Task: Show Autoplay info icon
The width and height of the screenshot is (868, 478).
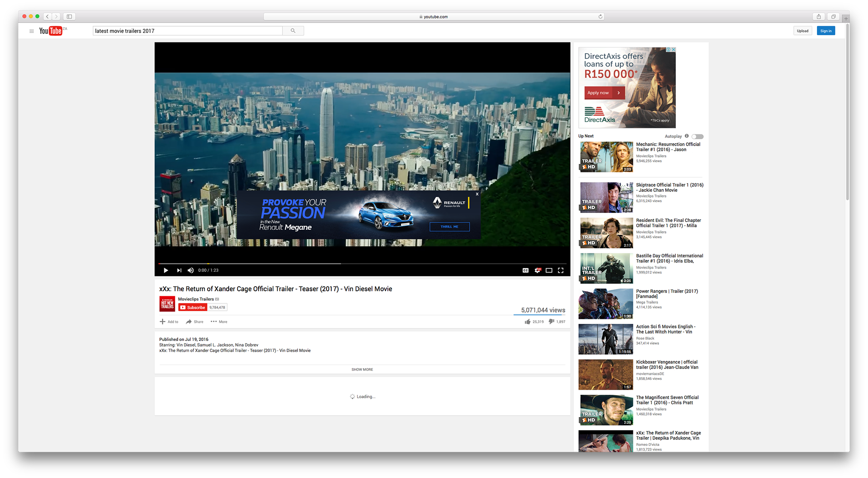Action: point(687,136)
